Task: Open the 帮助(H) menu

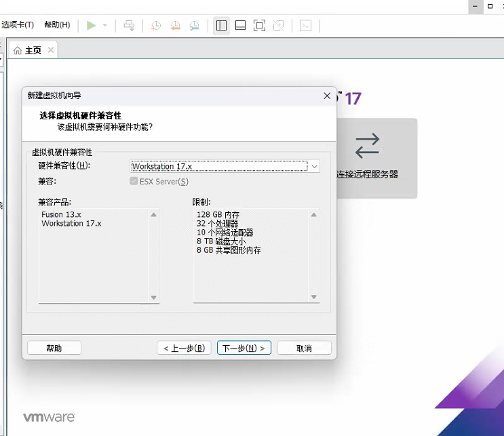Action: tap(57, 24)
